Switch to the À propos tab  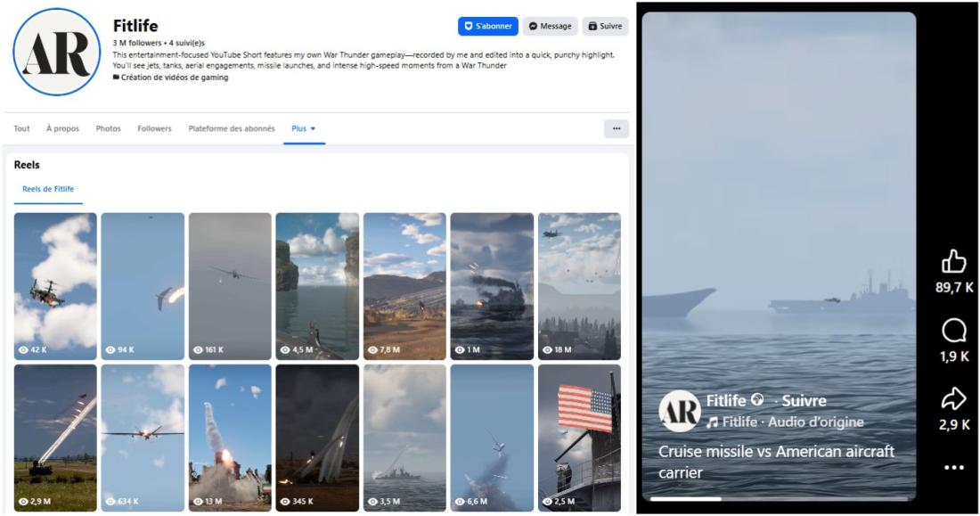tap(62, 128)
